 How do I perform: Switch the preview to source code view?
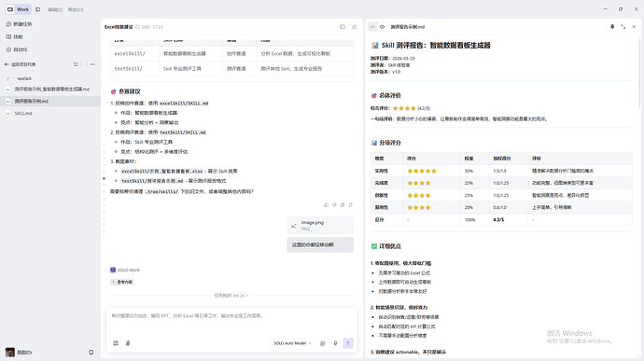tap(372, 27)
